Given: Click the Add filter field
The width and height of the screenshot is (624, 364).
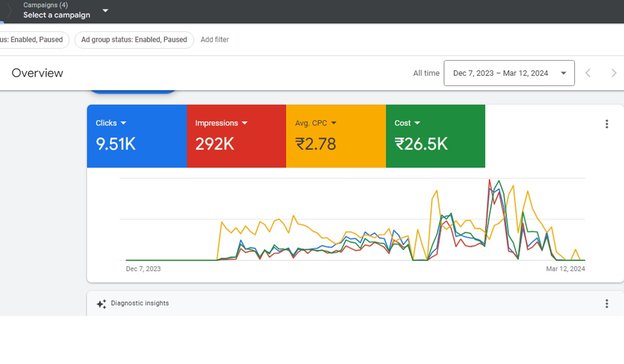Looking at the screenshot, I should point(215,40).
